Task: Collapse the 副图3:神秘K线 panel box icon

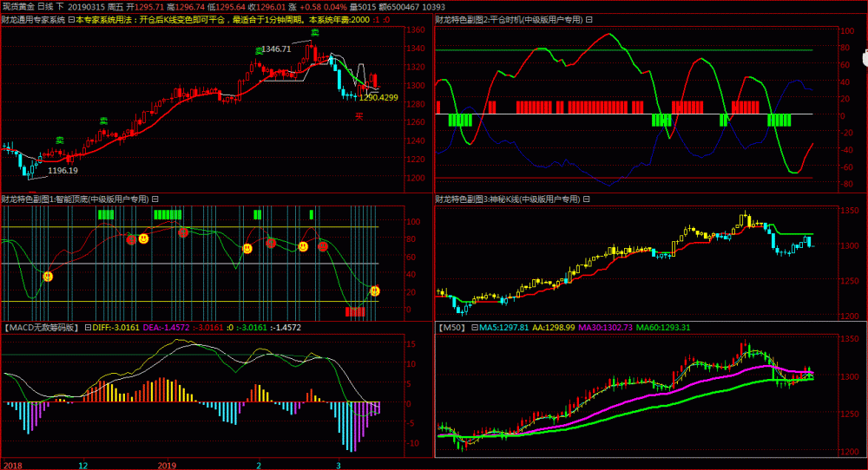Action: (586, 199)
